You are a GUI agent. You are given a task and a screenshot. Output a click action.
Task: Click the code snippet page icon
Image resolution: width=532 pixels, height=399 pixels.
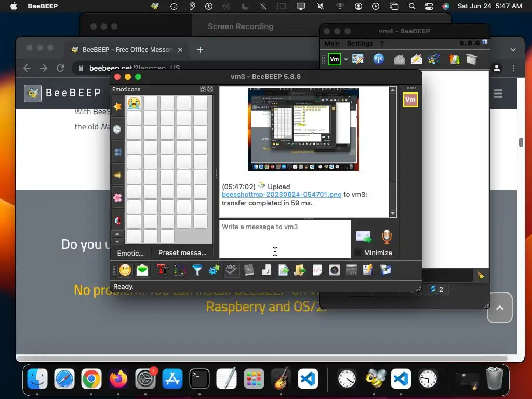tap(317, 270)
